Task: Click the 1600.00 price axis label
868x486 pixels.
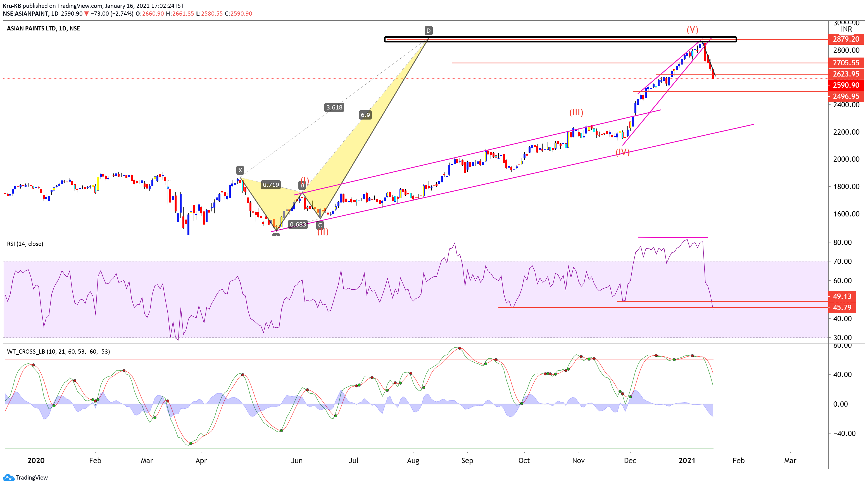Action: [846, 214]
